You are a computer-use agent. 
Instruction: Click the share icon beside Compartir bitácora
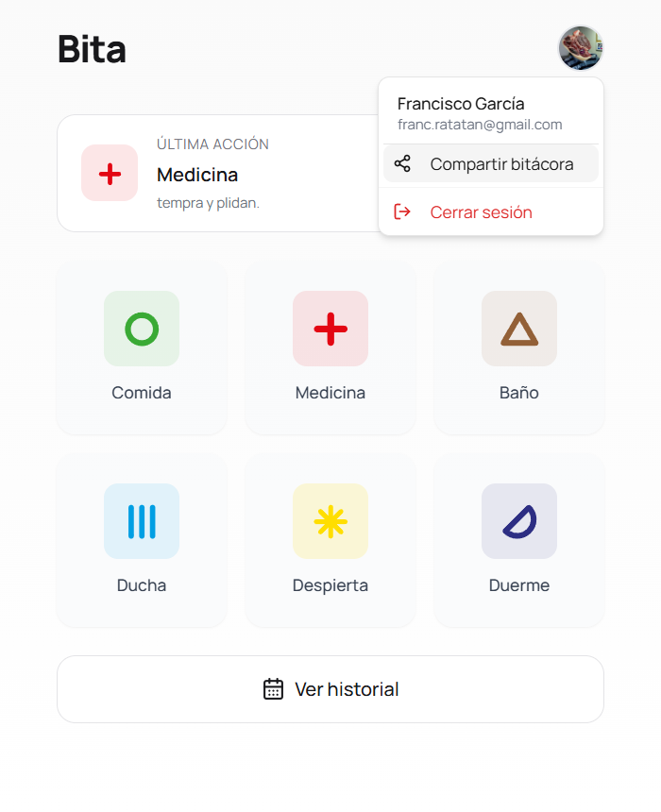pos(402,163)
